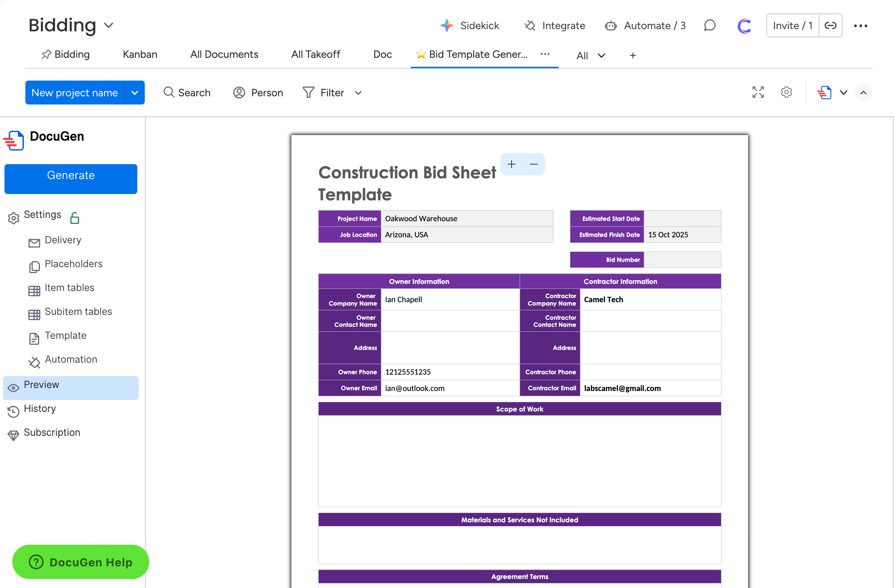Copy board link via chain icon
Screen dimensions: 894x588
(x=830, y=25)
